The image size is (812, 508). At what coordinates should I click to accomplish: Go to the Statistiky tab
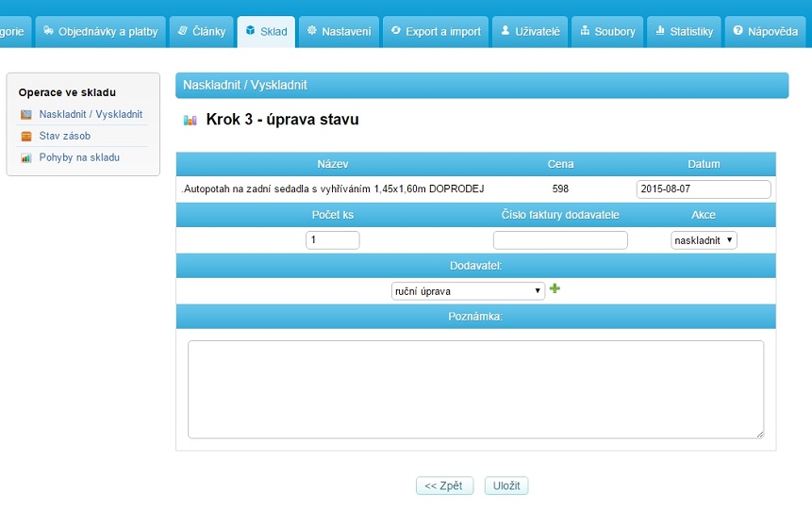point(684,31)
